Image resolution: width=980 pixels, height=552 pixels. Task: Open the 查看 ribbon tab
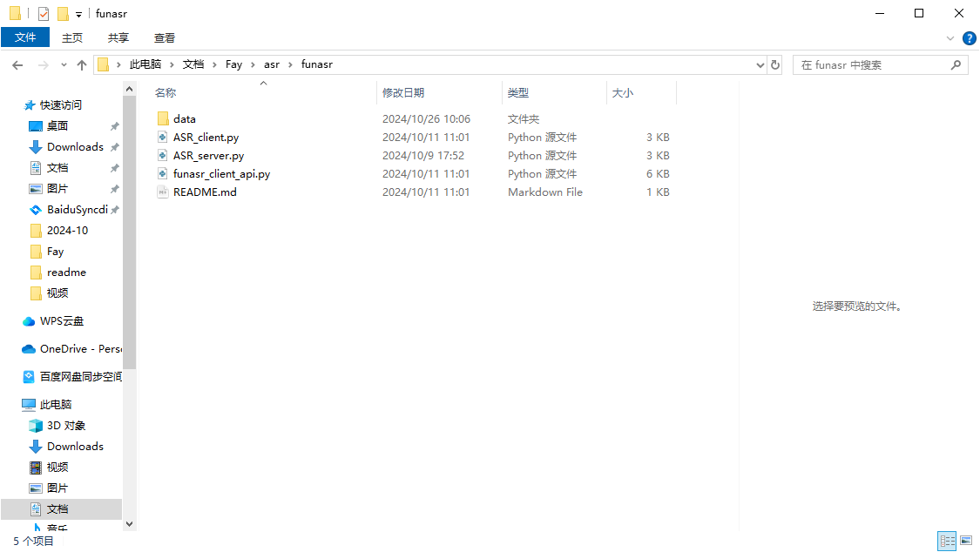point(165,38)
